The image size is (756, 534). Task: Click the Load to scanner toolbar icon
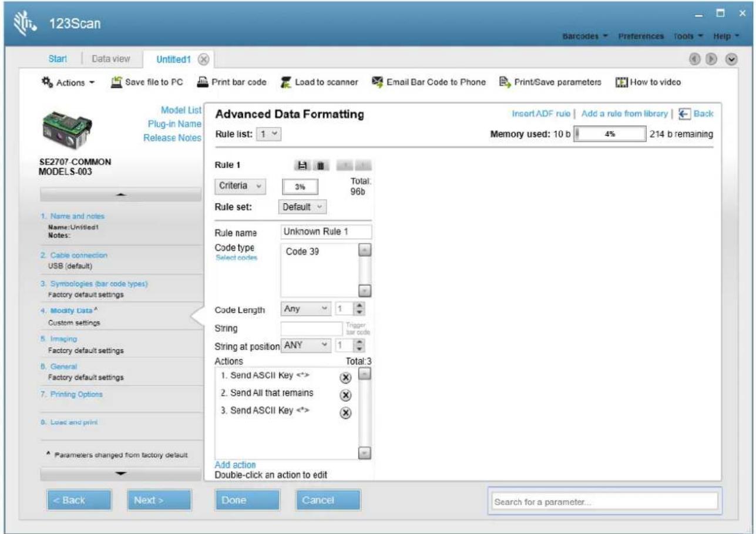(x=287, y=82)
